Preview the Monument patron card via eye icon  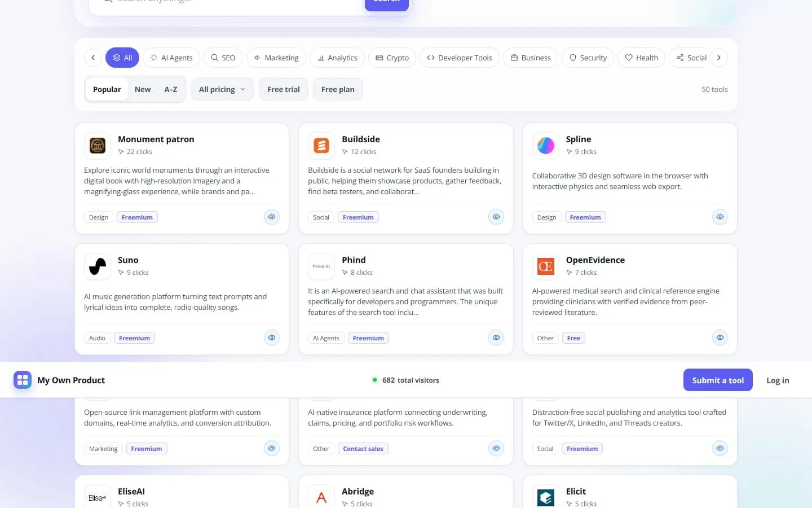(x=272, y=217)
